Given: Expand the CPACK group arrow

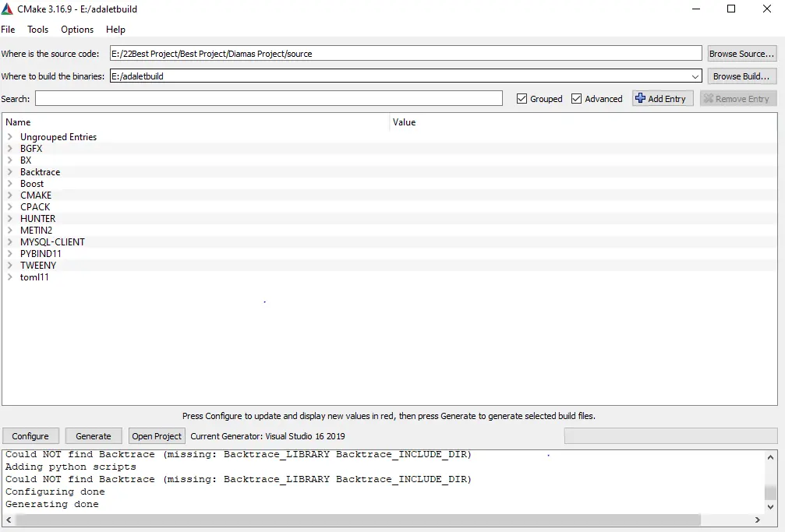Looking at the screenshot, I should coord(10,206).
